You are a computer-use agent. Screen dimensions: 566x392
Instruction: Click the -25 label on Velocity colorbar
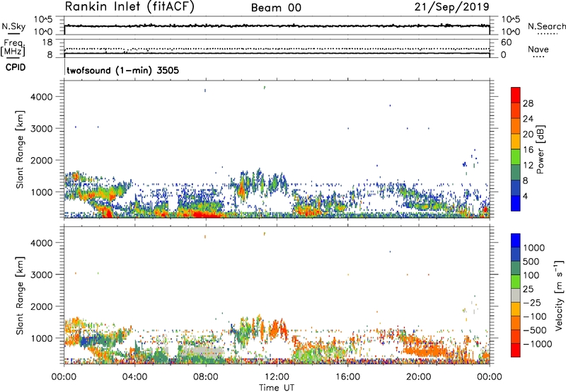[531, 303]
